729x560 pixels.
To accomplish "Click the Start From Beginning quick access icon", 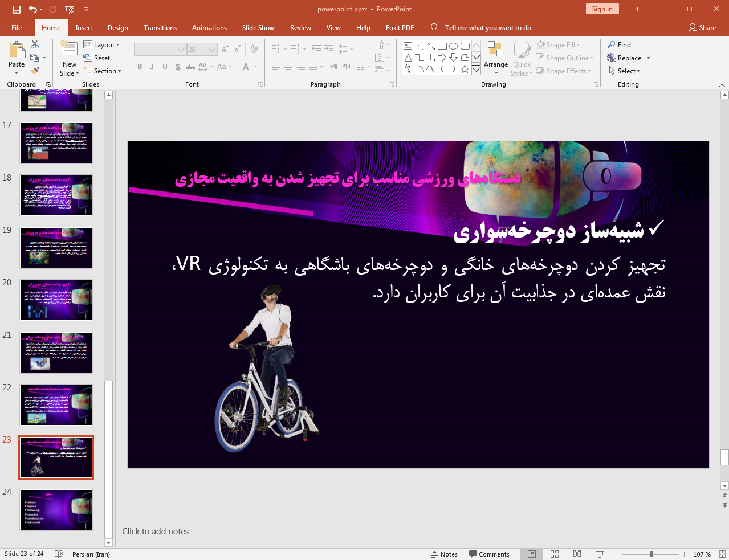I will (x=70, y=9).
